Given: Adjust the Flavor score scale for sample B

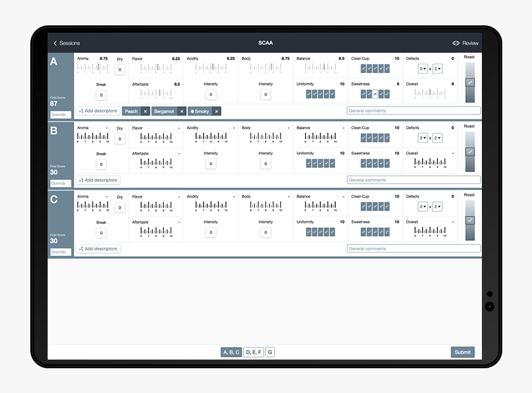Looking at the screenshot, I should pos(156,137).
